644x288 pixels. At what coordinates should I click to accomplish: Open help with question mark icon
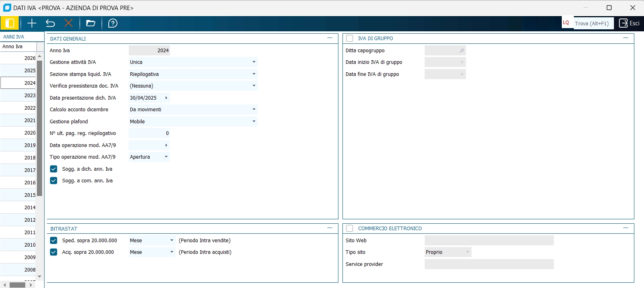point(113,23)
